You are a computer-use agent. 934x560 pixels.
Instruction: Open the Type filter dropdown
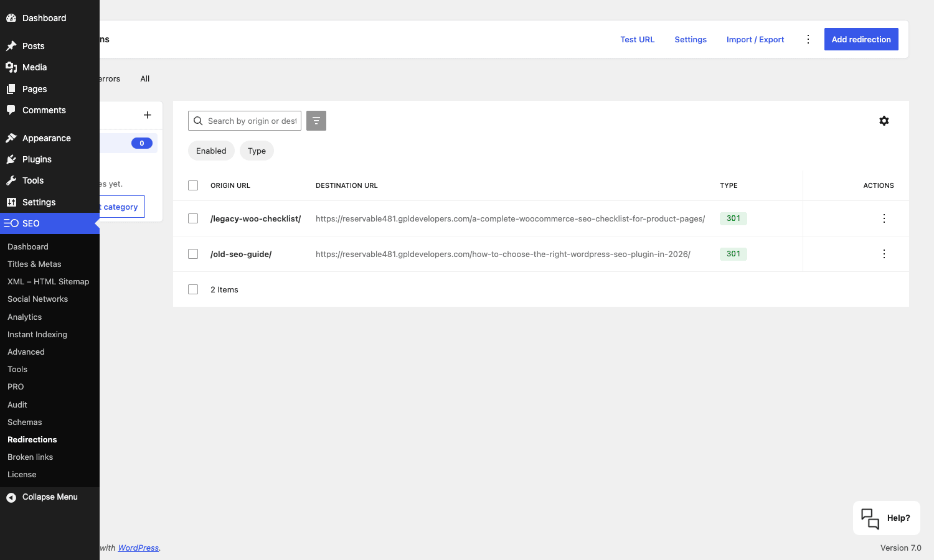pyautogui.click(x=257, y=151)
